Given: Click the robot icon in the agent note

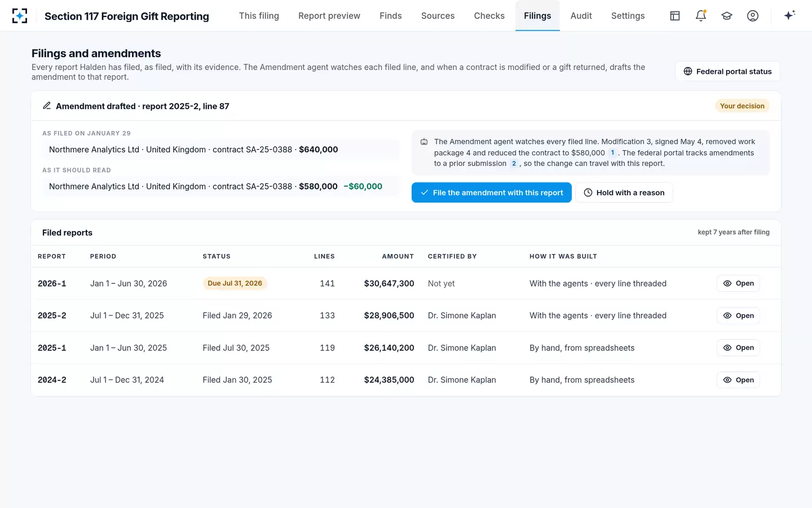Looking at the screenshot, I should coord(424,142).
